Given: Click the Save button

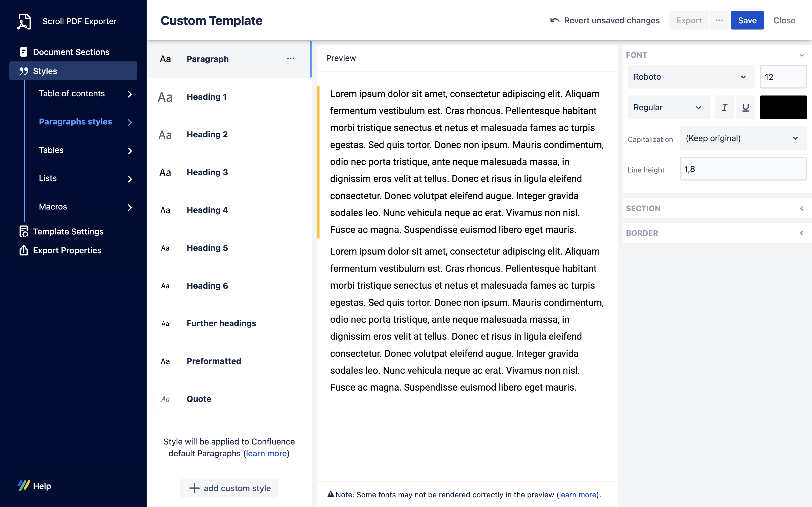Looking at the screenshot, I should point(747,20).
